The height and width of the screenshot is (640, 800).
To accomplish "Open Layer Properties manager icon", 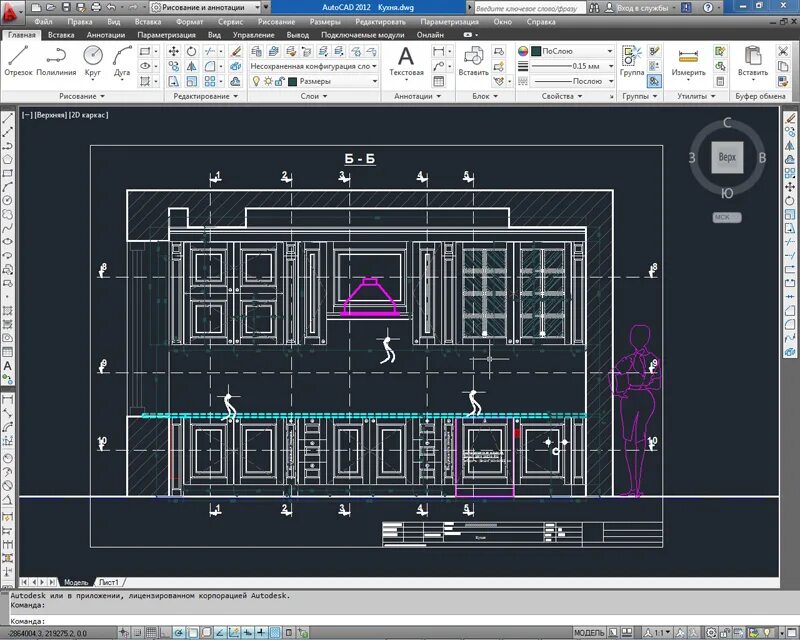I will point(256,51).
